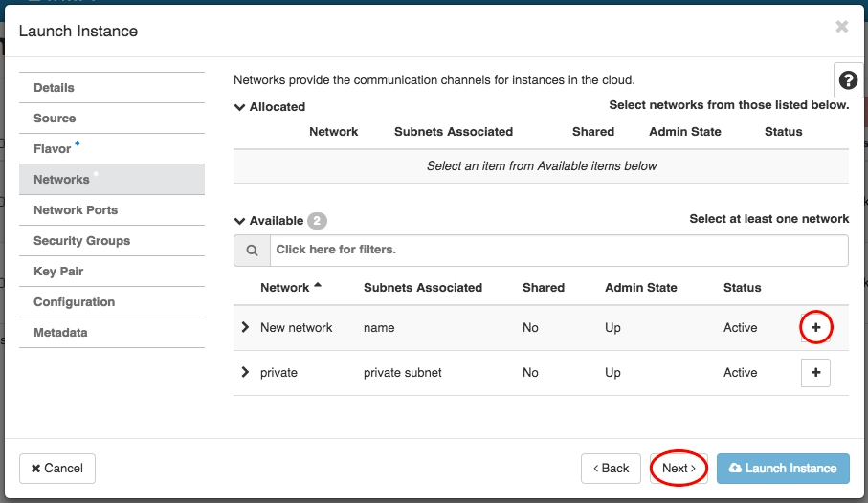Go to the Security Groups step
The height and width of the screenshot is (503, 868).
[112, 240]
